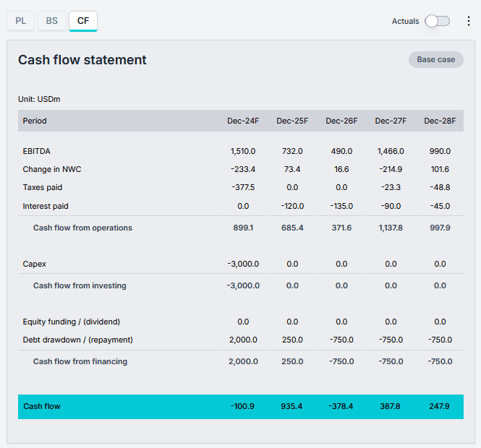Click the taxes paid value -23.3
Image resolution: width=481 pixels, height=448 pixels.
point(391,187)
